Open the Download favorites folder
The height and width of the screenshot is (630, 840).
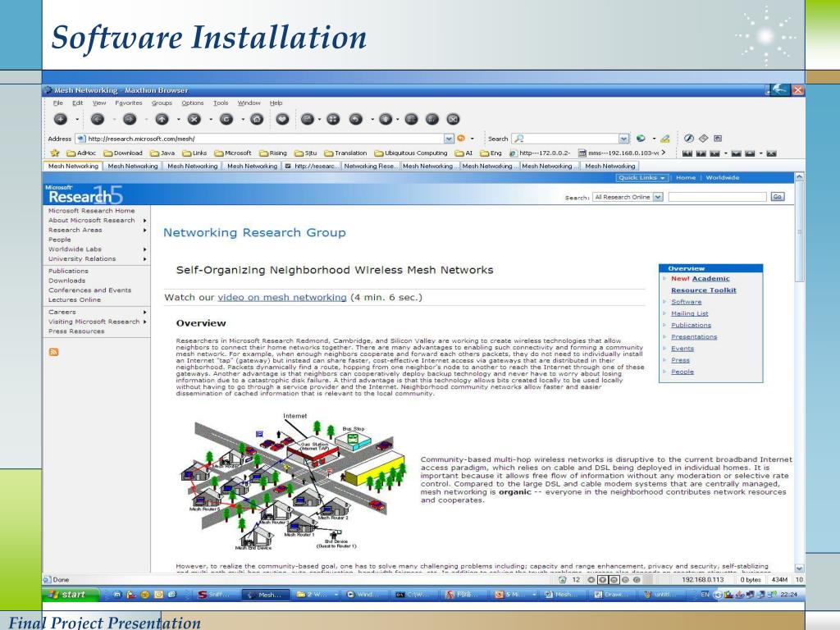[x=123, y=153]
